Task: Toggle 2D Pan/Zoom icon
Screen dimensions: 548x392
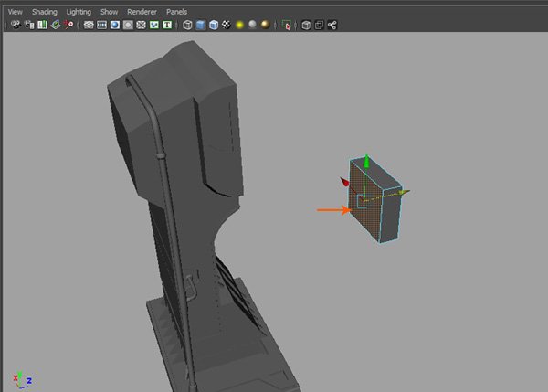Action: tap(68, 25)
